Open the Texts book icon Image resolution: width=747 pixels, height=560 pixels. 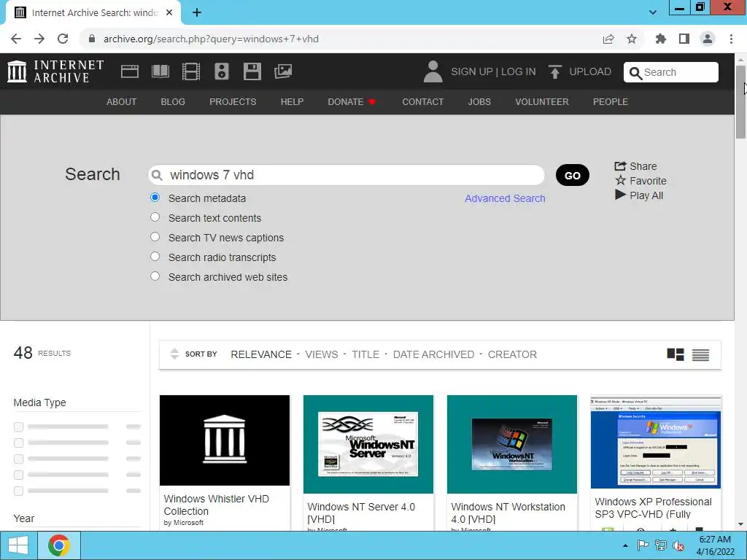click(160, 71)
